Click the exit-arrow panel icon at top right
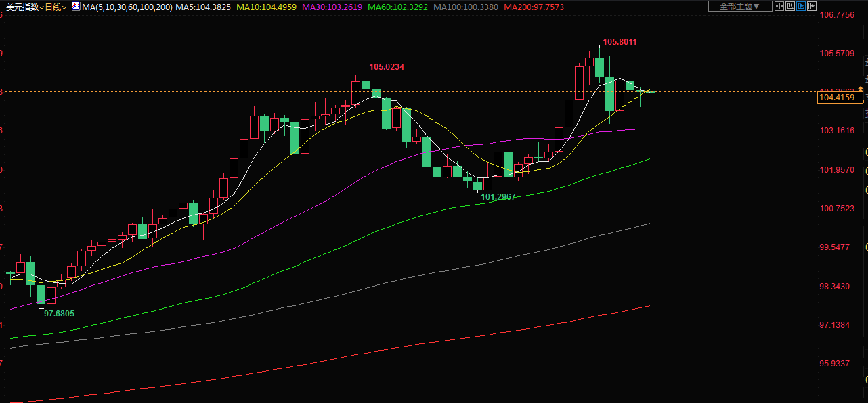868x403 pixels. click(812, 6)
